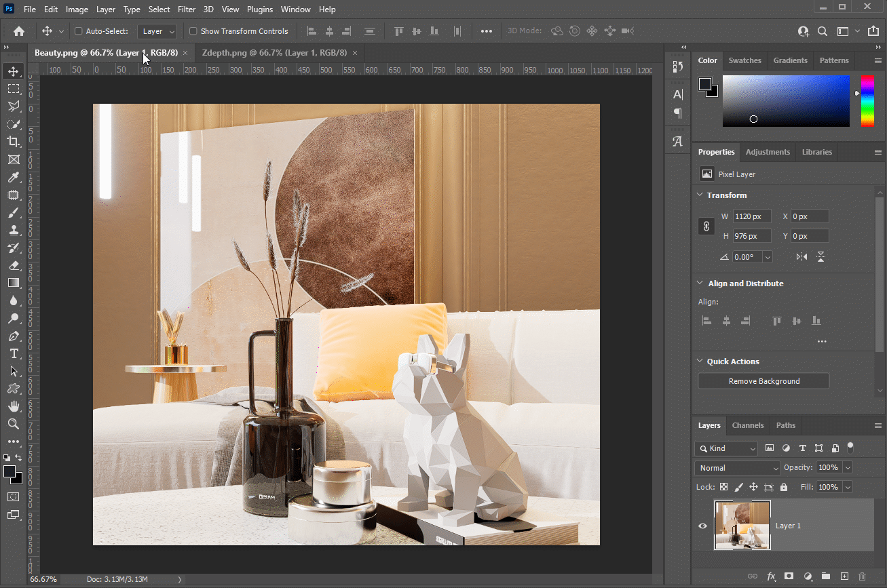
Task: Create a new layer with the New Layer icon
Action: [x=844, y=576]
